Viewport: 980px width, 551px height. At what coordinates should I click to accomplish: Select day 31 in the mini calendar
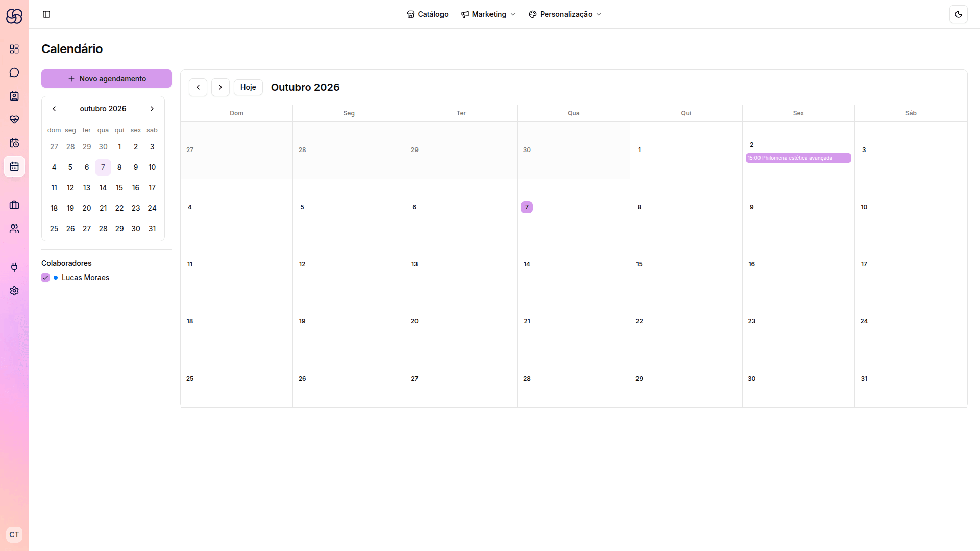click(152, 229)
